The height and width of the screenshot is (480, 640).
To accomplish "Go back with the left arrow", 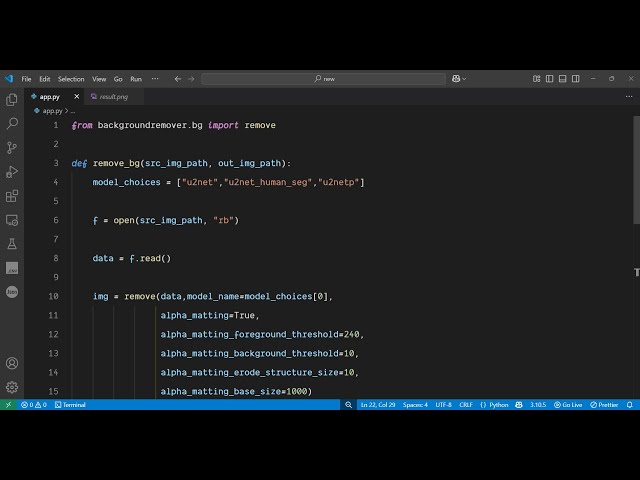I will tap(178, 79).
